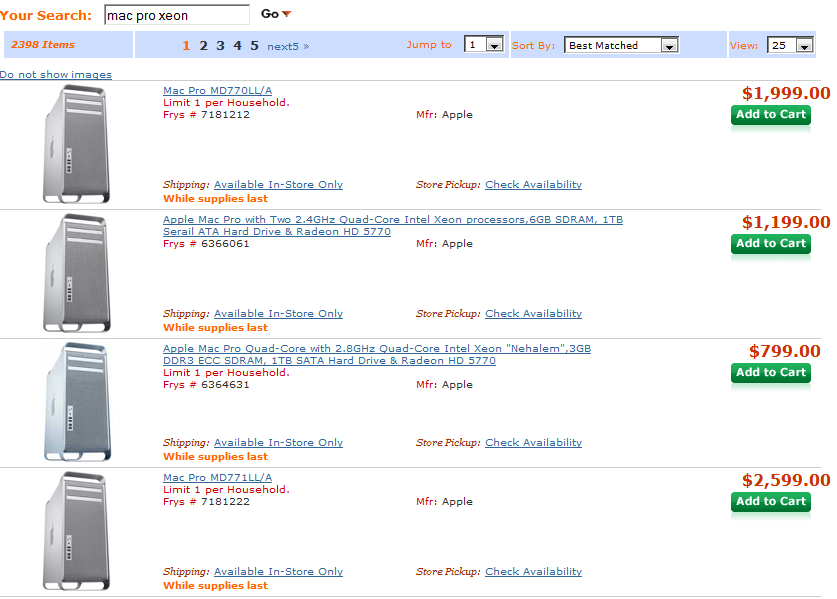
Task: Click Frys # 7181212 text
Action: (x=206, y=115)
